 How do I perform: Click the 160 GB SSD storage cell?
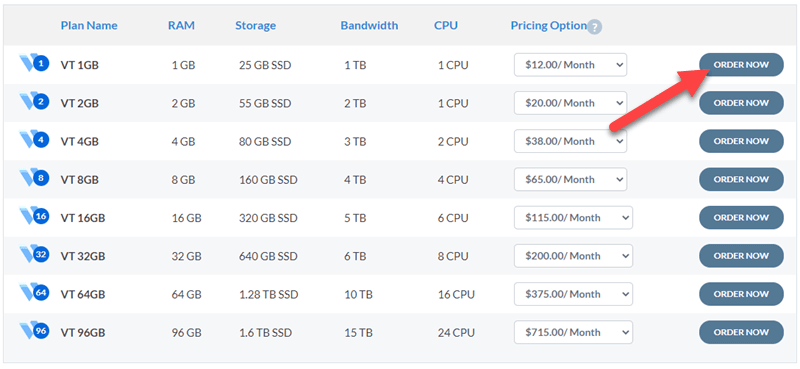268,180
